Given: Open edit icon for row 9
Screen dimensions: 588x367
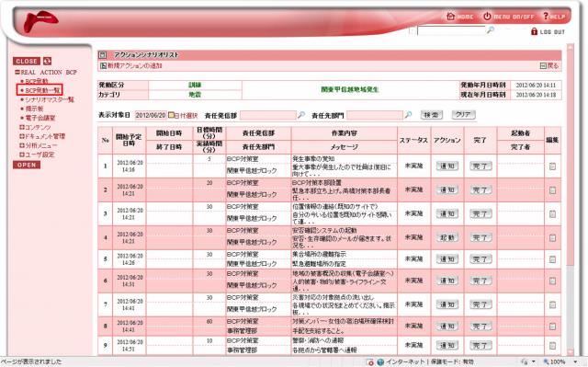Looking at the screenshot, I should [x=552, y=345].
